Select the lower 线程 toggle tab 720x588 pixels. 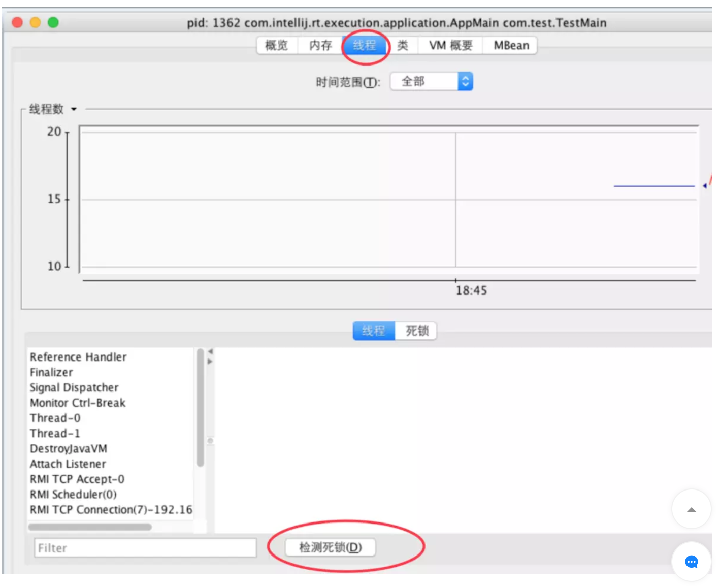pos(374,331)
